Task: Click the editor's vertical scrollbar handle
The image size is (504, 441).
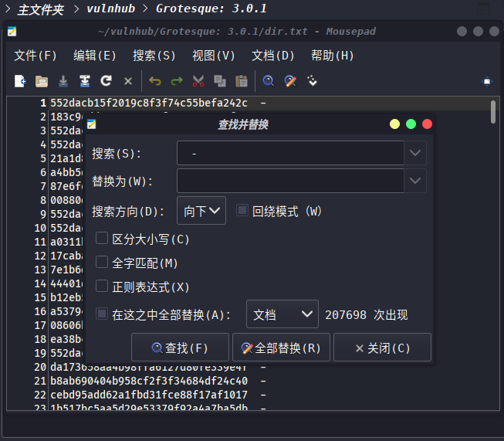Action: 493,112
